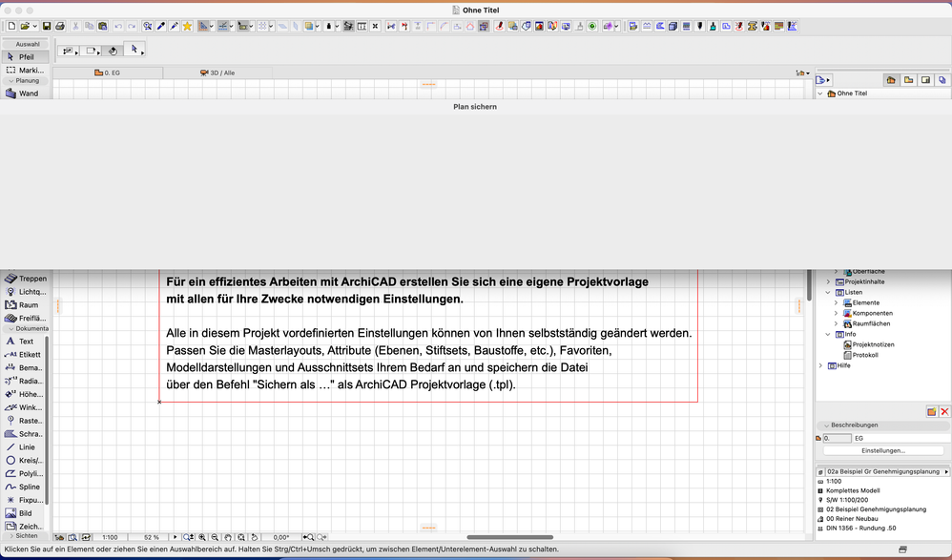Select the syringe inject parameters tool
The width and height of the screenshot is (952, 560).
point(175,26)
